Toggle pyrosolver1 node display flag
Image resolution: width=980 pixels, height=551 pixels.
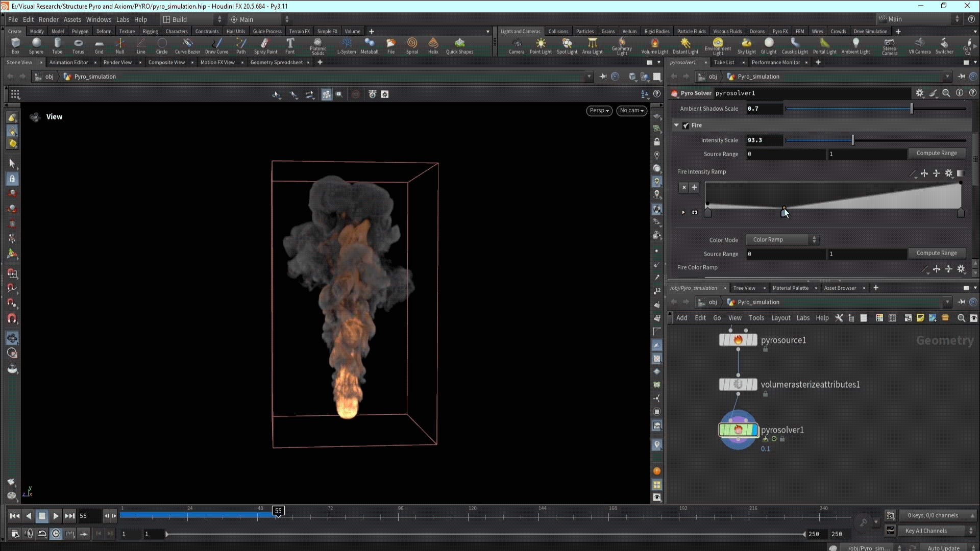coord(755,430)
